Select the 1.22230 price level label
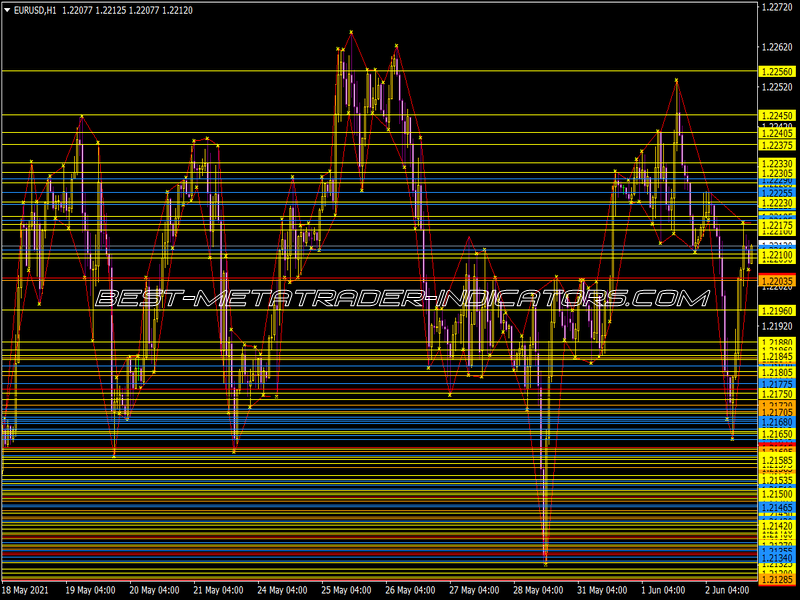800x600 pixels. [x=777, y=203]
